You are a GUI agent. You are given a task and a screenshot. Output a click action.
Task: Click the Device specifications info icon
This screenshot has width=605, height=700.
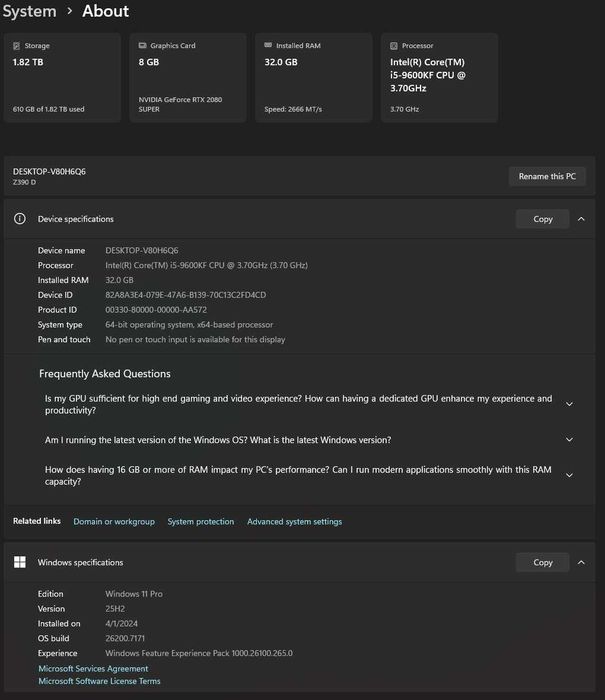click(20, 219)
